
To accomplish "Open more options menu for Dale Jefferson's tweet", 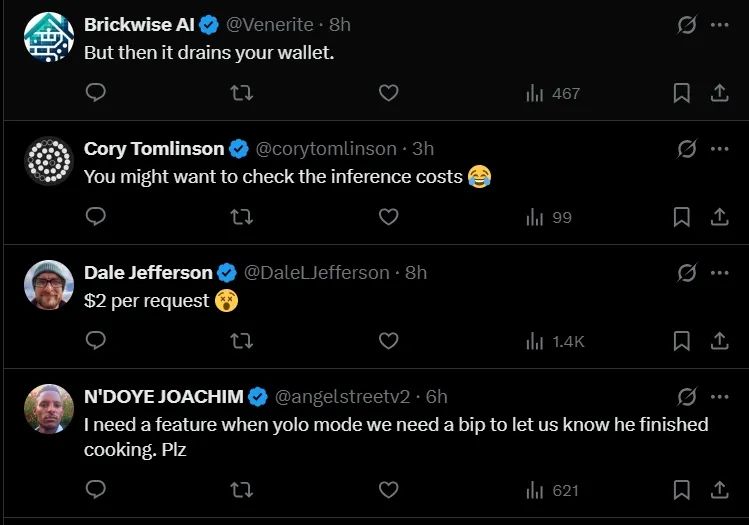I will (719, 273).
